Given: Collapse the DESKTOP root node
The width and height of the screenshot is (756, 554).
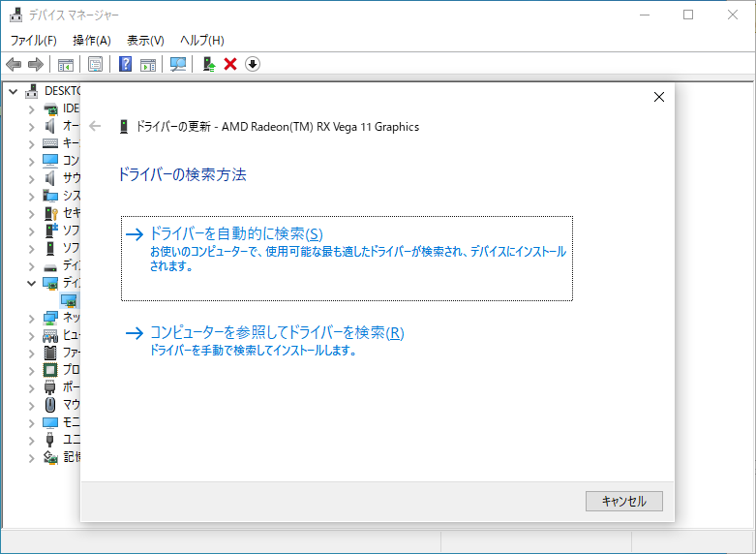Looking at the screenshot, I should (x=14, y=91).
